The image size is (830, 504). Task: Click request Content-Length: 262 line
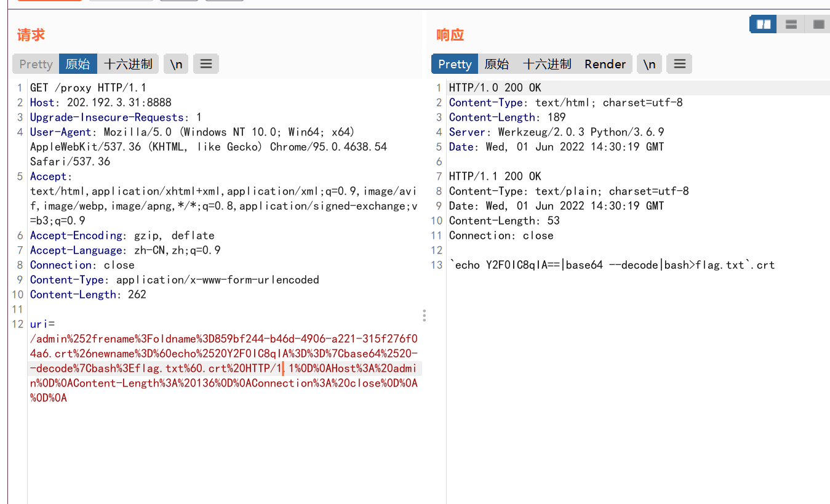88,295
